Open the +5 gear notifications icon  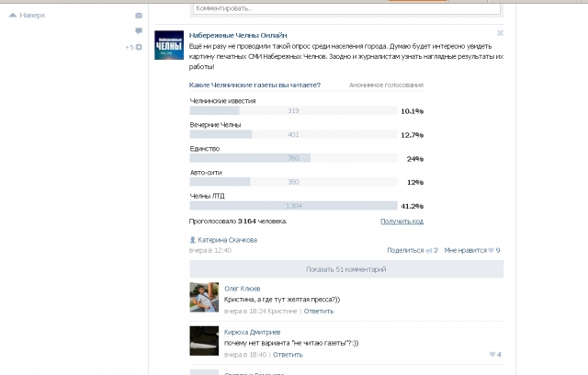click(139, 47)
